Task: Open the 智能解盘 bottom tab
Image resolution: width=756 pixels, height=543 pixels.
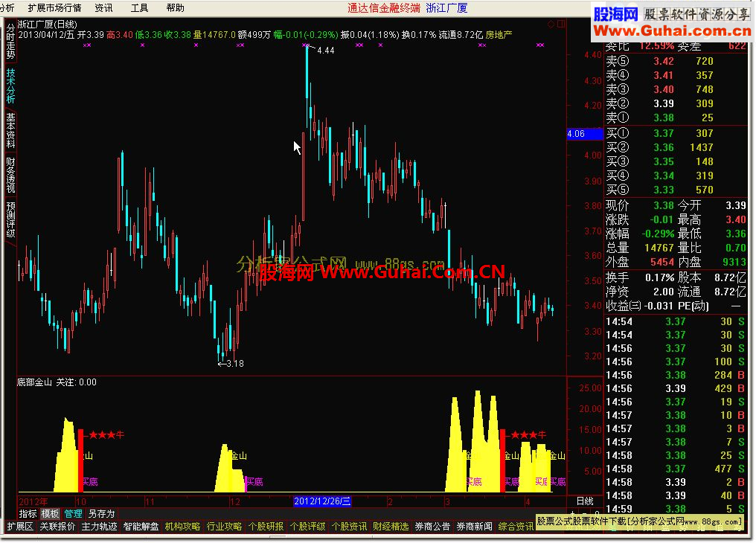Action: click(x=141, y=527)
